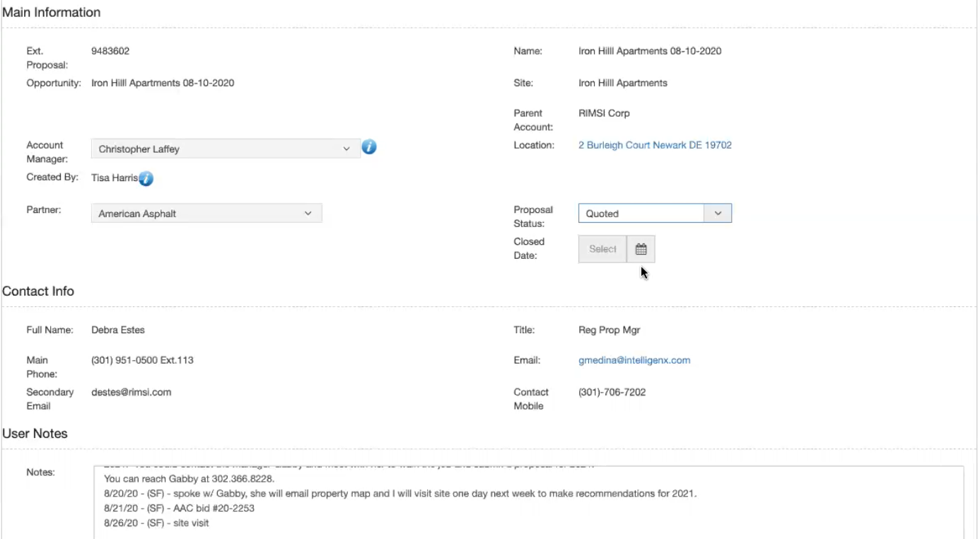Expand the Proposal Status Quoted dropdown

pyautogui.click(x=655, y=214)
